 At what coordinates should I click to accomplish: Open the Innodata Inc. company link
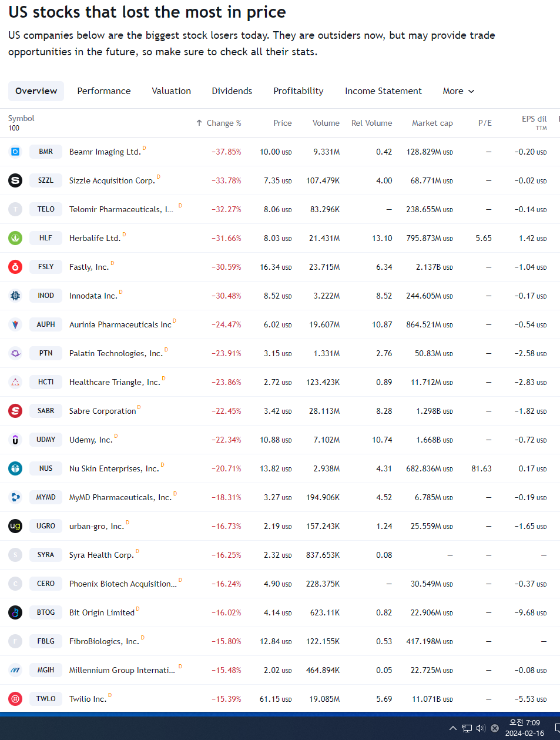(x=93, y=296)
